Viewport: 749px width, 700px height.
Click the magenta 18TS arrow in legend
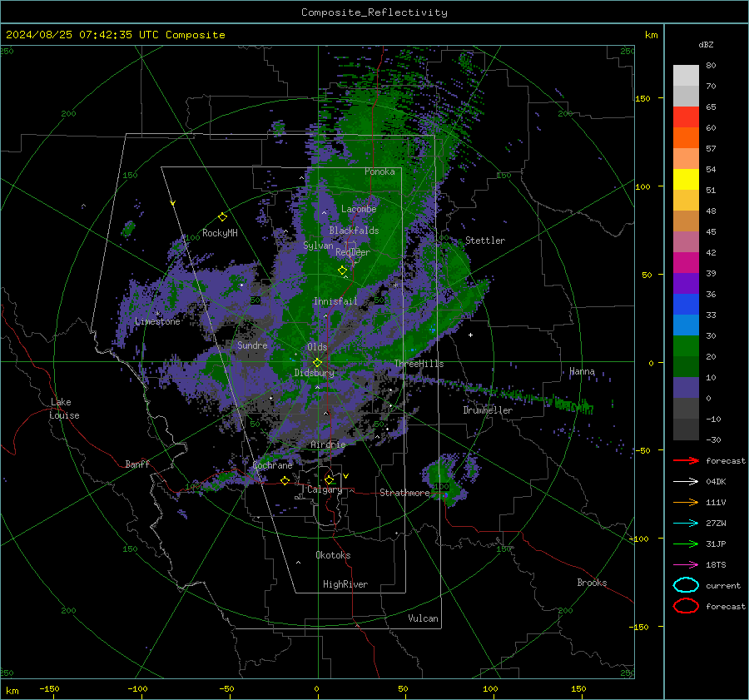pyautogui.click(x=686, y=565)
